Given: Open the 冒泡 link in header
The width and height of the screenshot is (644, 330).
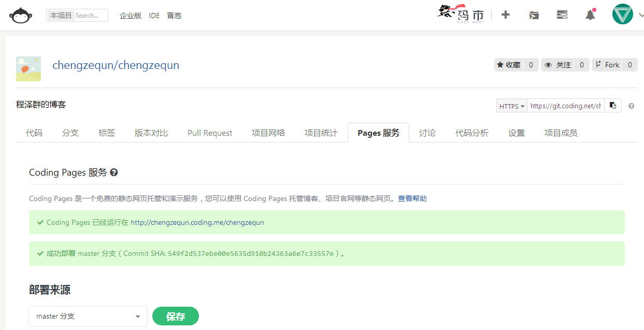Looking at the screenshot, I should pos(174,16).
